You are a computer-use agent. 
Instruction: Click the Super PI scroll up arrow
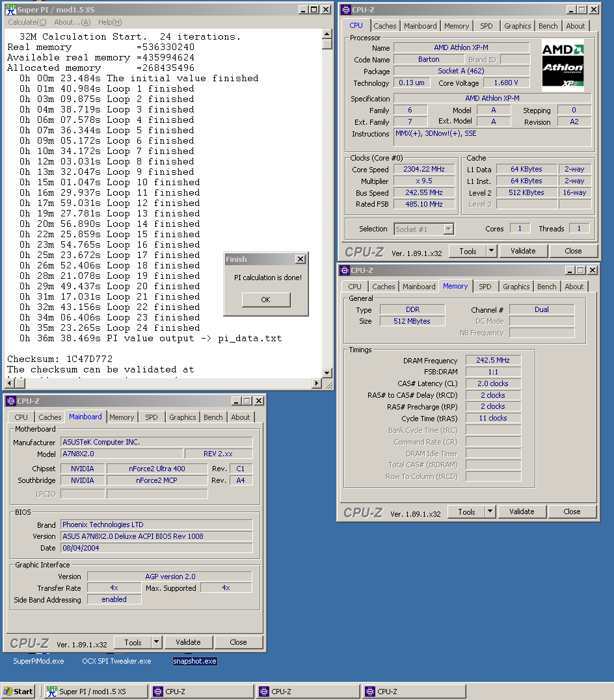(327, 34)
